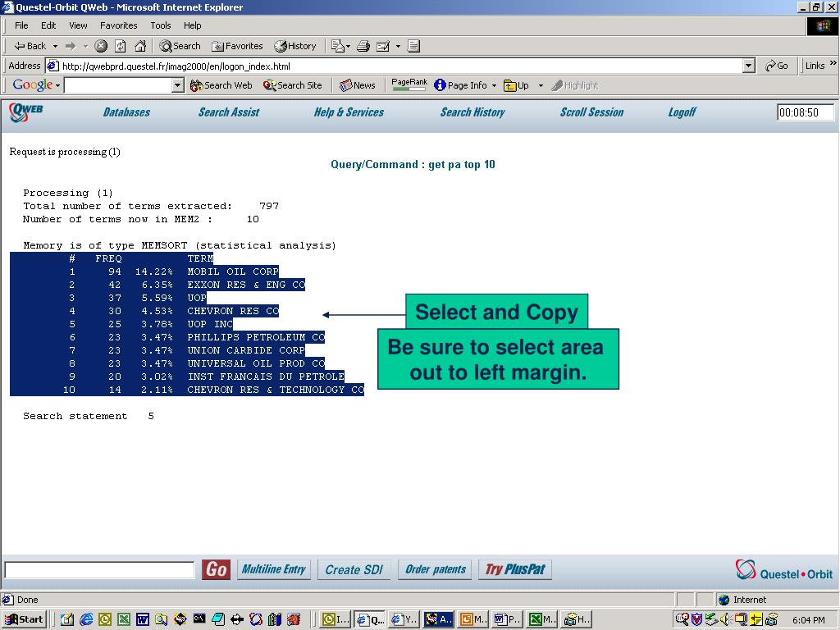Expand the Links toolbar chevron
The height and width of the screenshot is (630, 840).
[x=833, y=63]
